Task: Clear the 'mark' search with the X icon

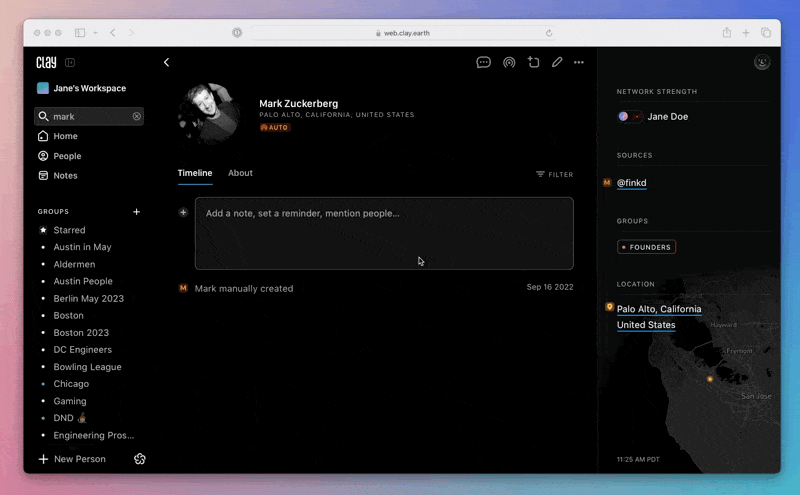Action: point(137,117)
